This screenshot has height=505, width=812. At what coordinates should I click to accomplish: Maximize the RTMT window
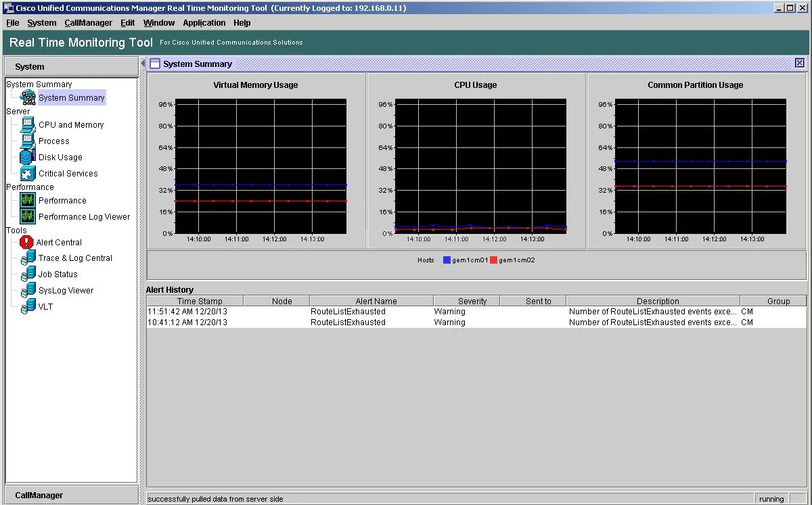790,7
